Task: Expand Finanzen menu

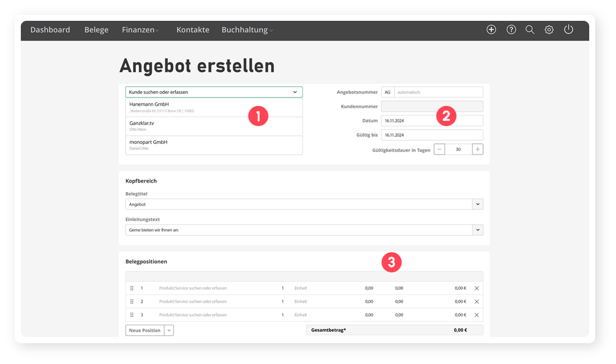Action: pos(140,30)
